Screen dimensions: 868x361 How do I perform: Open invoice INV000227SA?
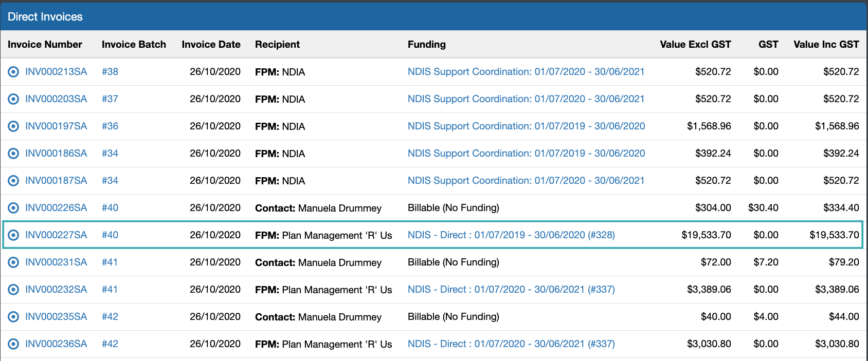[x=57, y=235]
